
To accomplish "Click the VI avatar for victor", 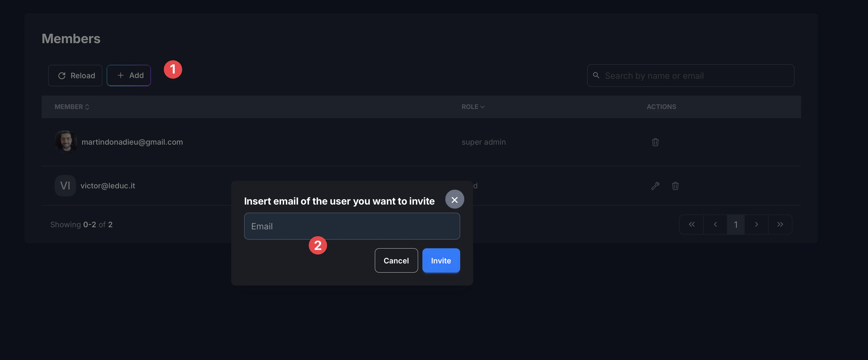I will (65, 186).
